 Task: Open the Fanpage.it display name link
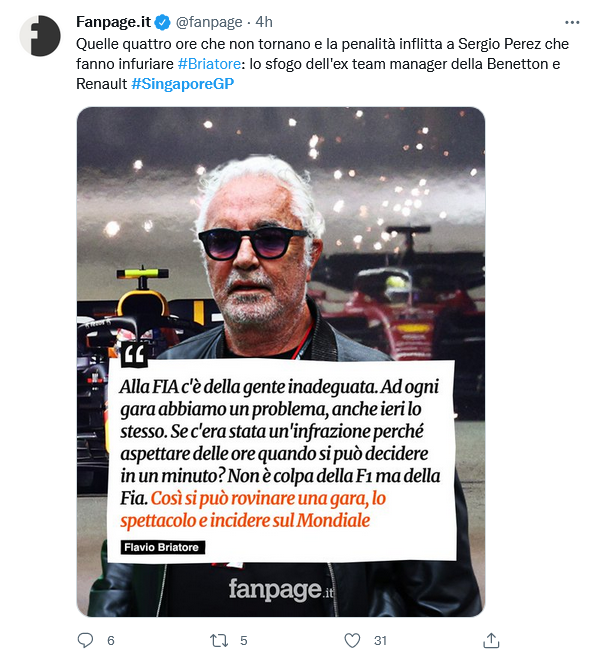(113, 22)
